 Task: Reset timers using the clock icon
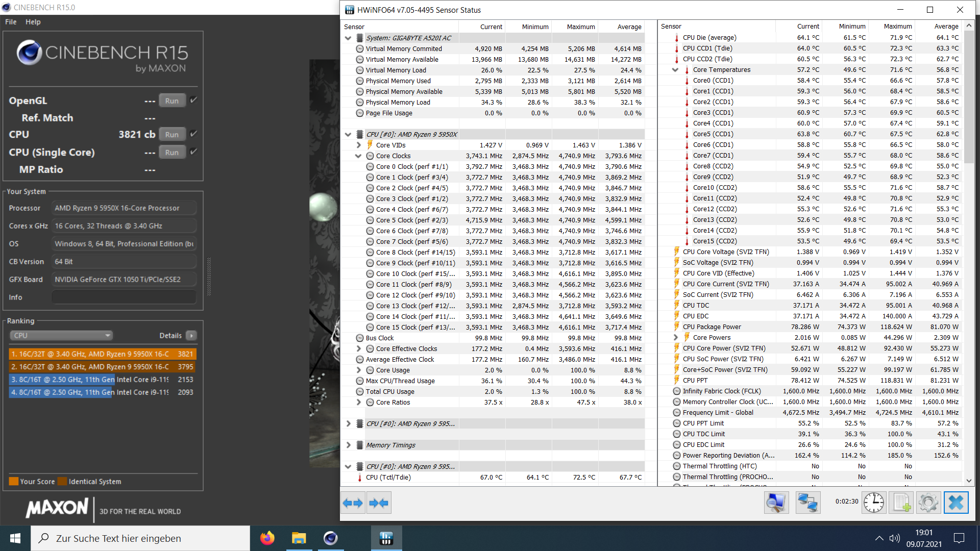point(874,503)
